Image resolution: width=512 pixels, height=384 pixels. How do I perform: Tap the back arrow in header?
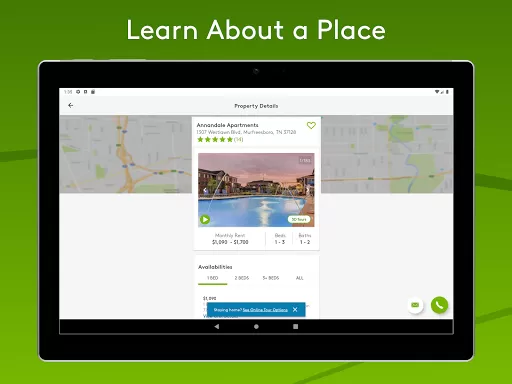tap(71, 105)
